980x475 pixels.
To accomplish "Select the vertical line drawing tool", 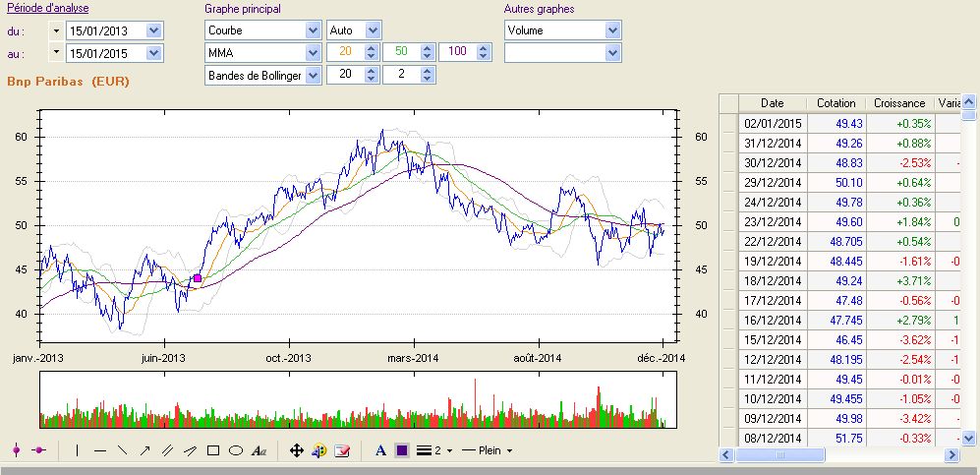I will 77,450.
